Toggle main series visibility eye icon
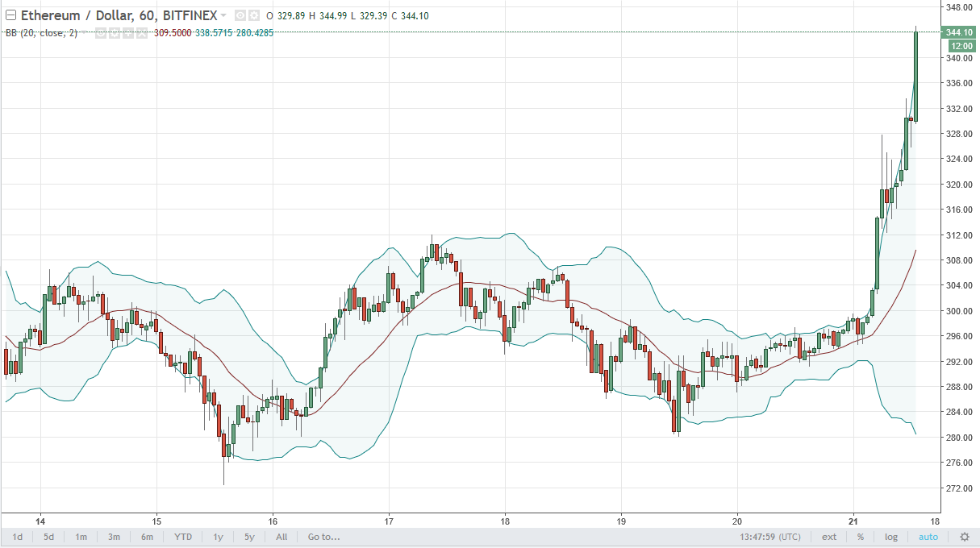The height and width of the screenshot is (548, 980). click(240, 15)
